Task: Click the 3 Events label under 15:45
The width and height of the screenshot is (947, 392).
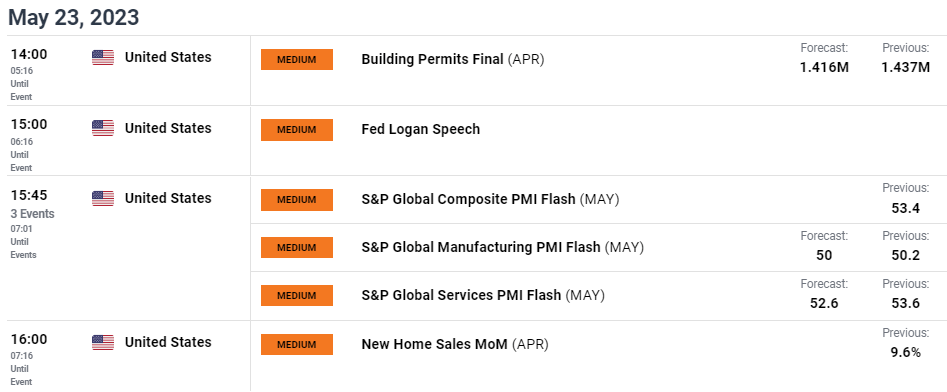Action: click(x=33, y=214)
